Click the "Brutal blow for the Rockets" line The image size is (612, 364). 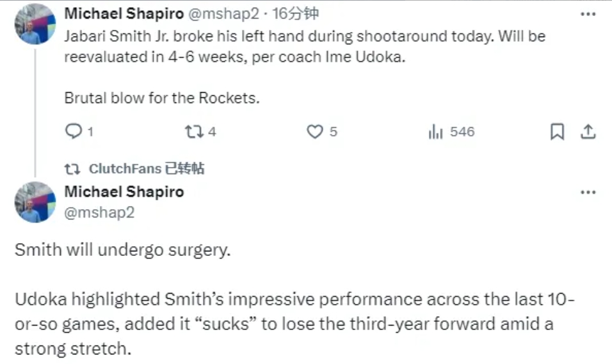pos(161,99)
